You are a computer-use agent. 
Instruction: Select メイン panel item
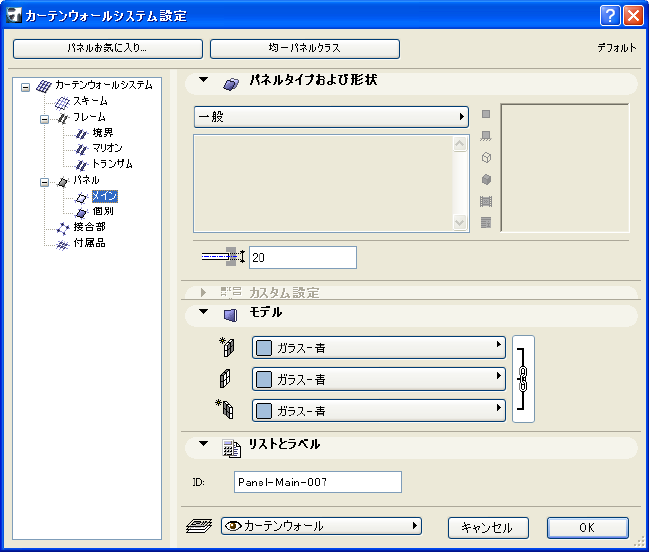(x=105, y=196)
